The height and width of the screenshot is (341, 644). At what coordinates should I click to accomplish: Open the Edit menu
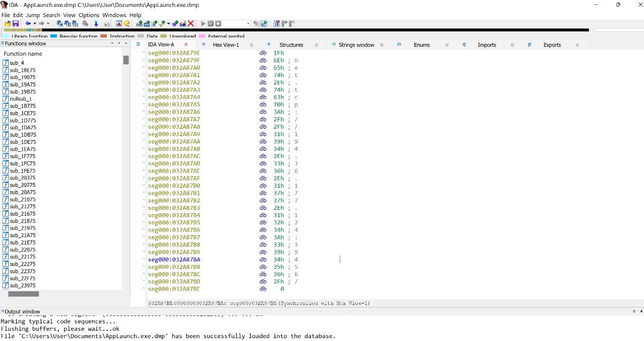point(18,15)
